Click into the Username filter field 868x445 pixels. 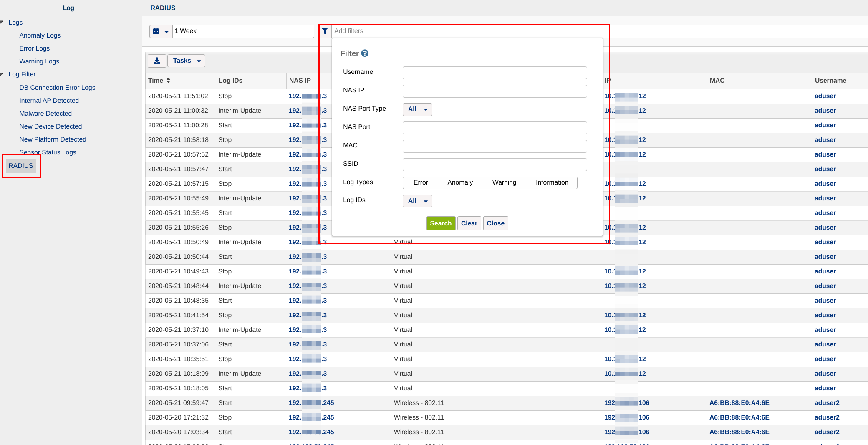point(495,73)
